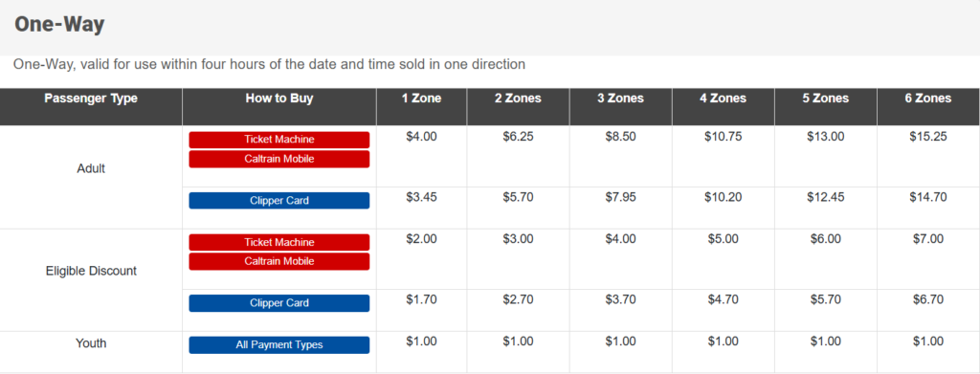Select the 6 Zones column header
Screen dimensions: 980x374
pos(928,99)
